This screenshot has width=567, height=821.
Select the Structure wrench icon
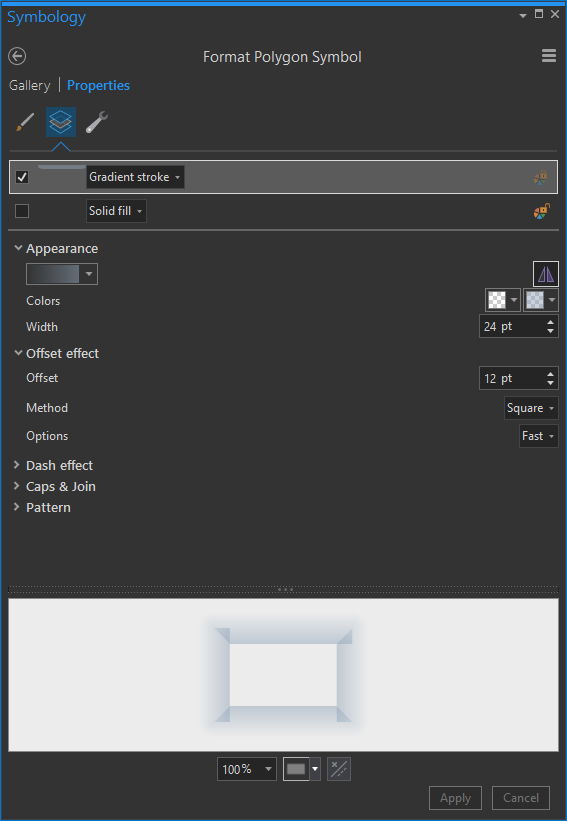[97, 123]
